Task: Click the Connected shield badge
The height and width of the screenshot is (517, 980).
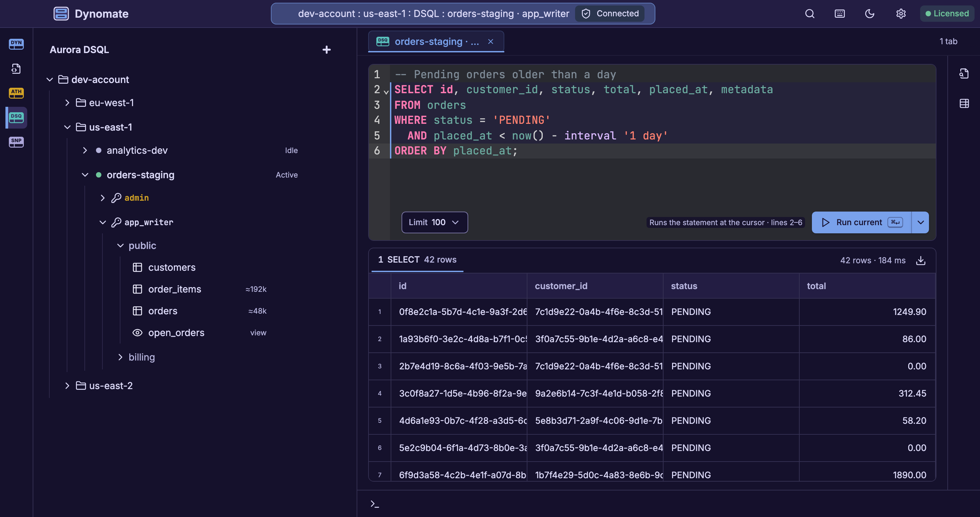Action: pyautogui.click(x=610, y=14)
